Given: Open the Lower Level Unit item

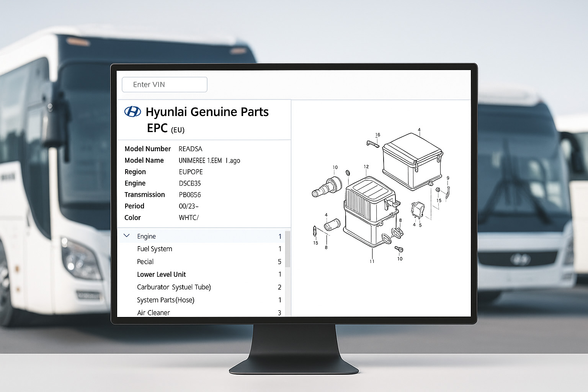Looking at the screenshot, I should 161,274.
